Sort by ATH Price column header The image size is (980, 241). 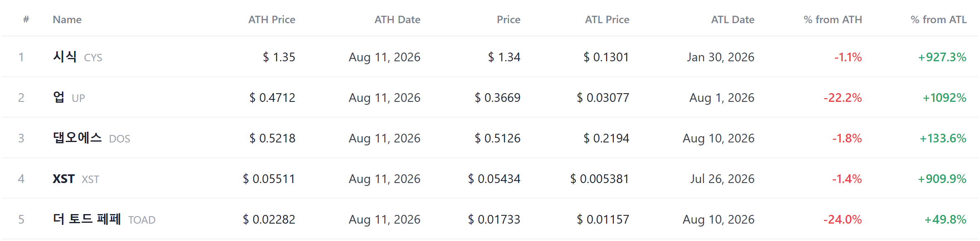coord(271,19)
